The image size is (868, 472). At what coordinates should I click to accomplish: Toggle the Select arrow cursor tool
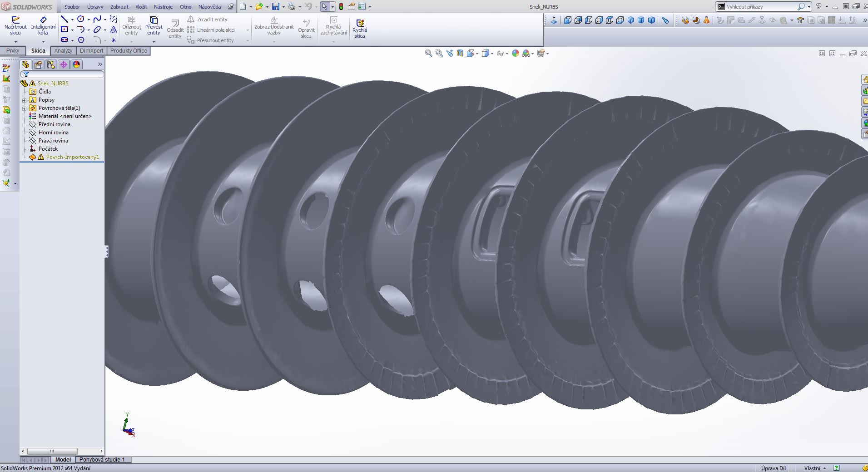coord(324,7)
